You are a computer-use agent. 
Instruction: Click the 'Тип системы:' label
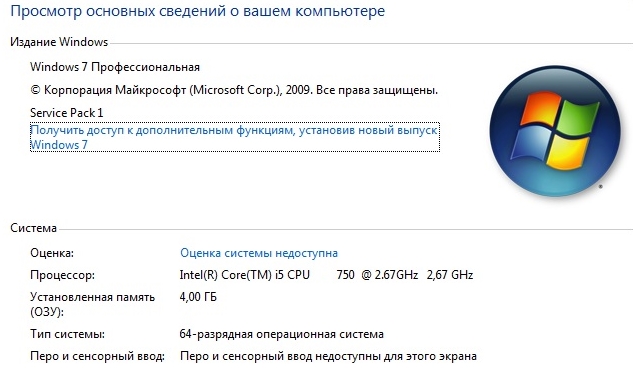[x=67, y=334]
